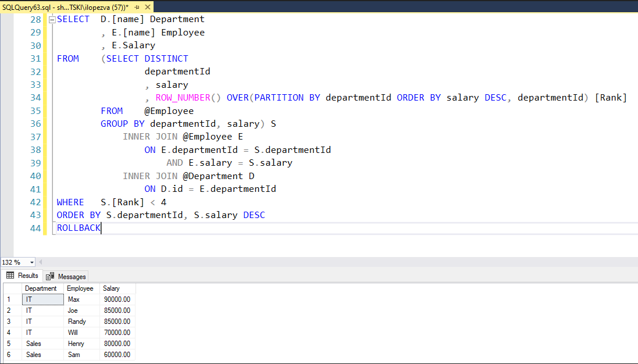Screen dimensions: 638x364
Task: Select row 6 header in results
Action: coord(13,355)
